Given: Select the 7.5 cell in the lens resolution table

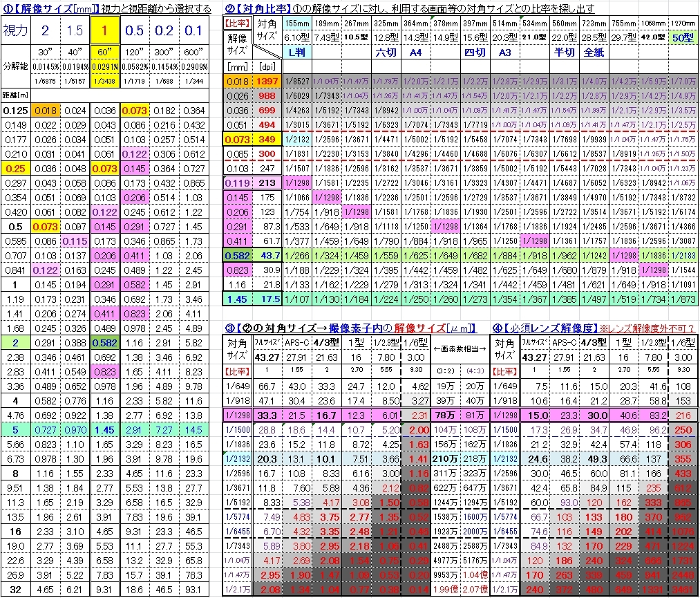Looking at the screenshot, I should [535, 386].
